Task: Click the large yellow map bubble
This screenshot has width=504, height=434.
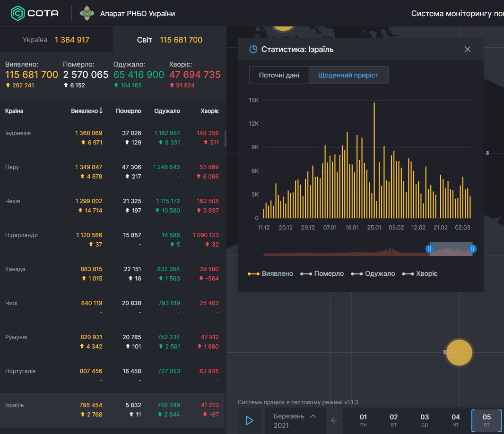Action: pyautogui.click(x=459, y=352)
